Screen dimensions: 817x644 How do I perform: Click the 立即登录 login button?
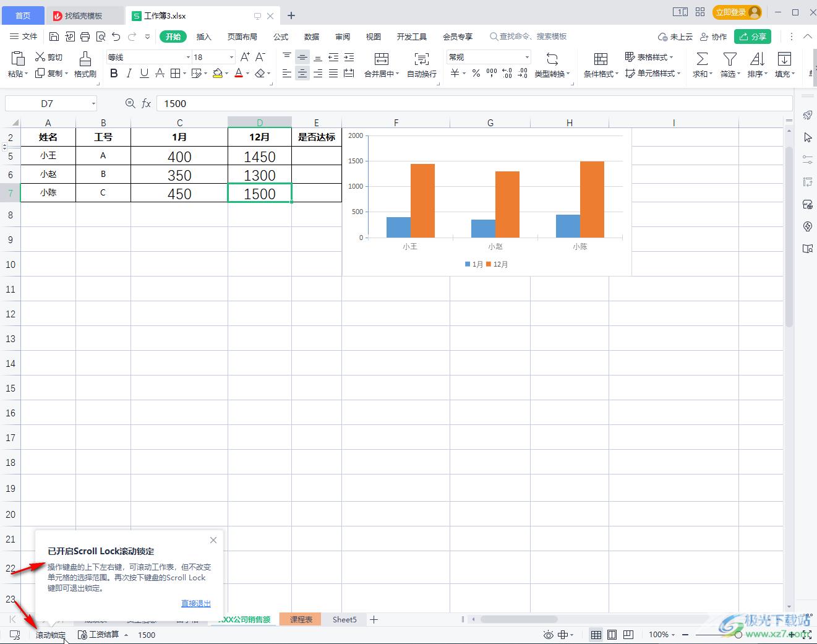click(x=736, y=12)
